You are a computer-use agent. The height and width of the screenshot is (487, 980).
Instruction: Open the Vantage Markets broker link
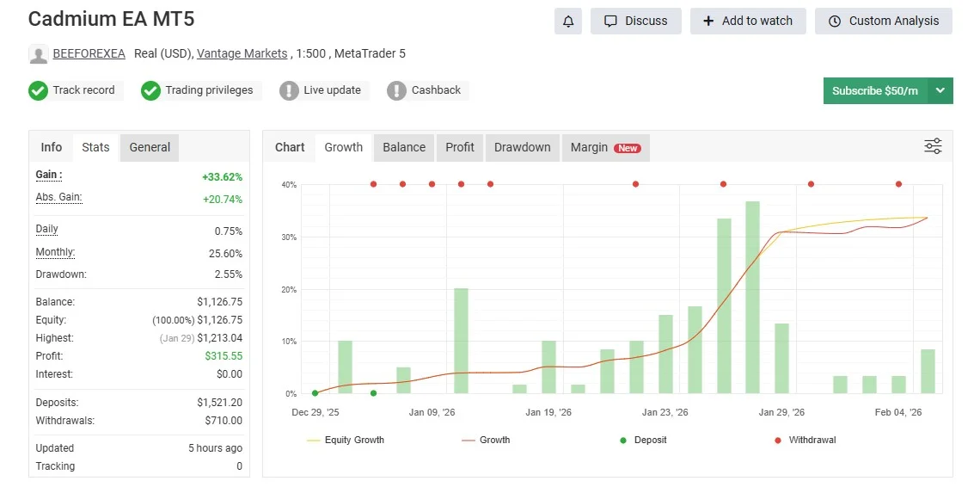[x=242, y=53]
